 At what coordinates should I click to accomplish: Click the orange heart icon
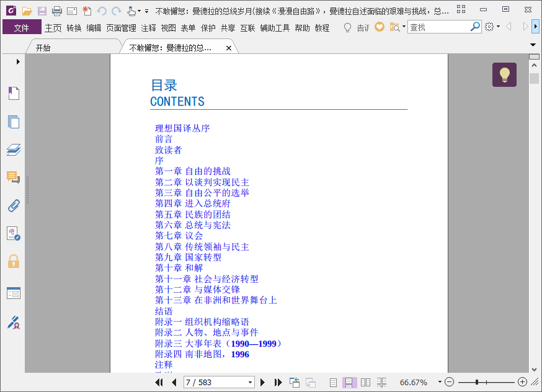pos(379,27)
